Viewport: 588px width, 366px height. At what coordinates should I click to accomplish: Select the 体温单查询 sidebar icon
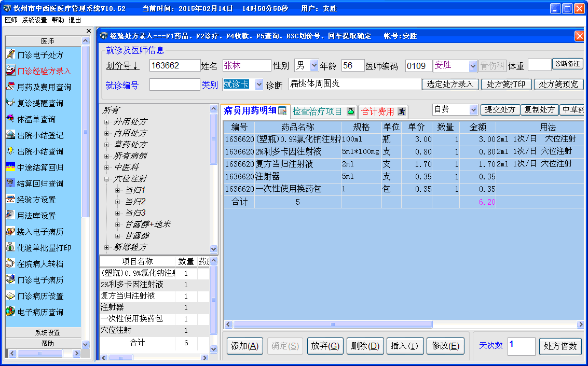[10, 119]
